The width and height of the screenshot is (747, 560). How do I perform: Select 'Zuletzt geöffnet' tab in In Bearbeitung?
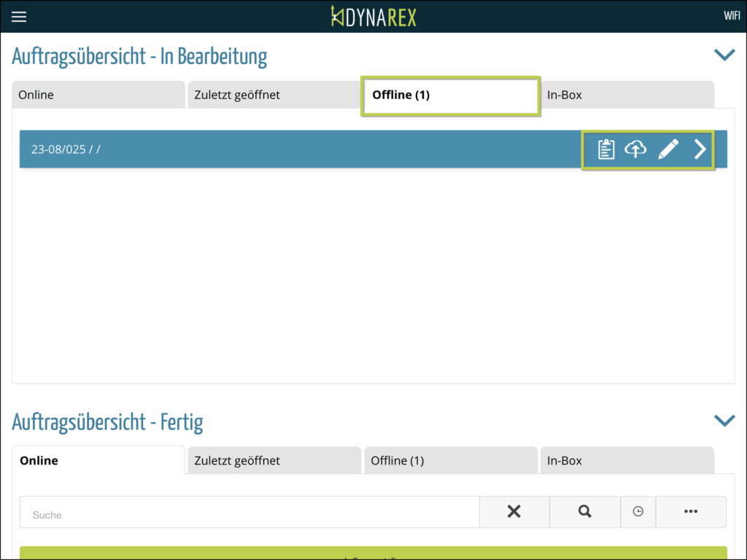tap(274, 95)
